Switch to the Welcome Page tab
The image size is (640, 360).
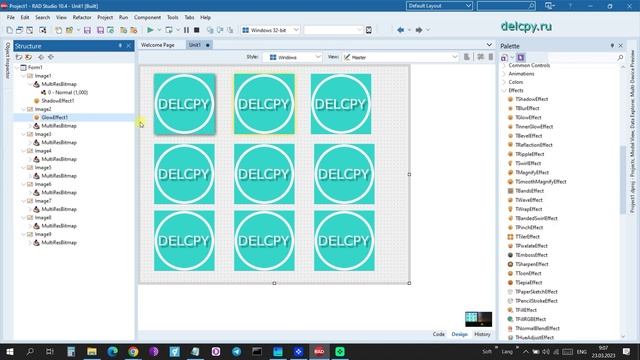pos(158,45)
